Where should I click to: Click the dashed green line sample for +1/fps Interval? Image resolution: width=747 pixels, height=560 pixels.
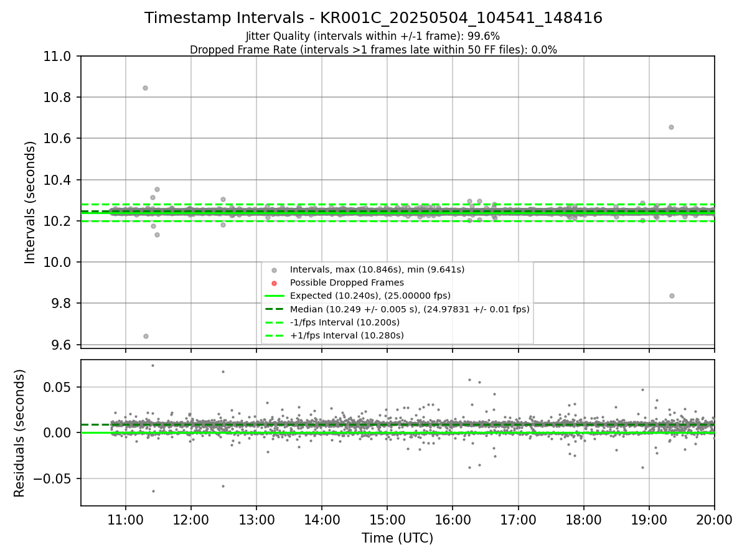coord(275,335)
